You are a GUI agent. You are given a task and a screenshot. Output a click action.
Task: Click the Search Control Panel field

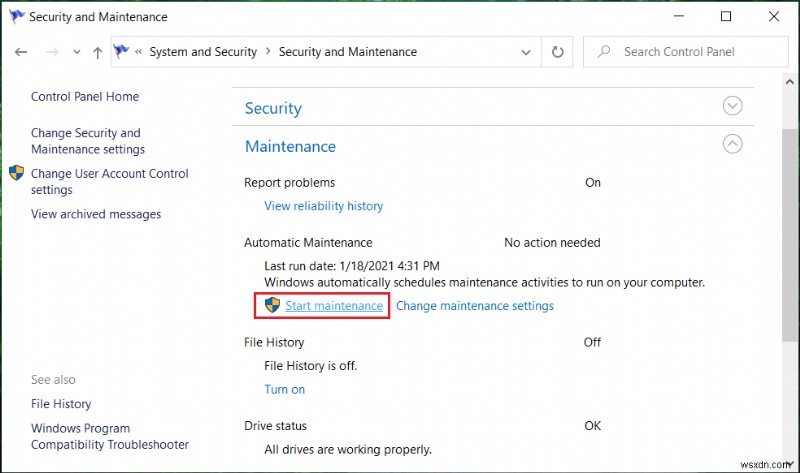pyautogui.click(x=690, y=52)
